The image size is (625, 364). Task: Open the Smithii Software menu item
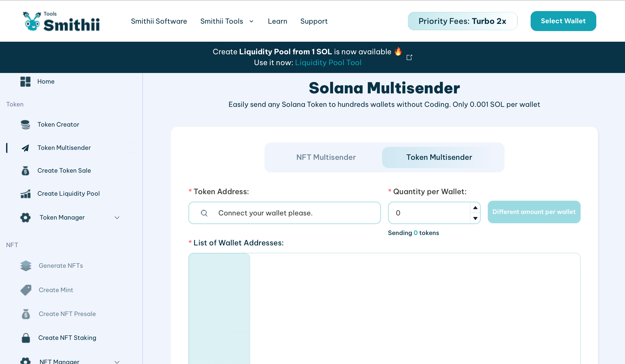[x=159, y=21]
